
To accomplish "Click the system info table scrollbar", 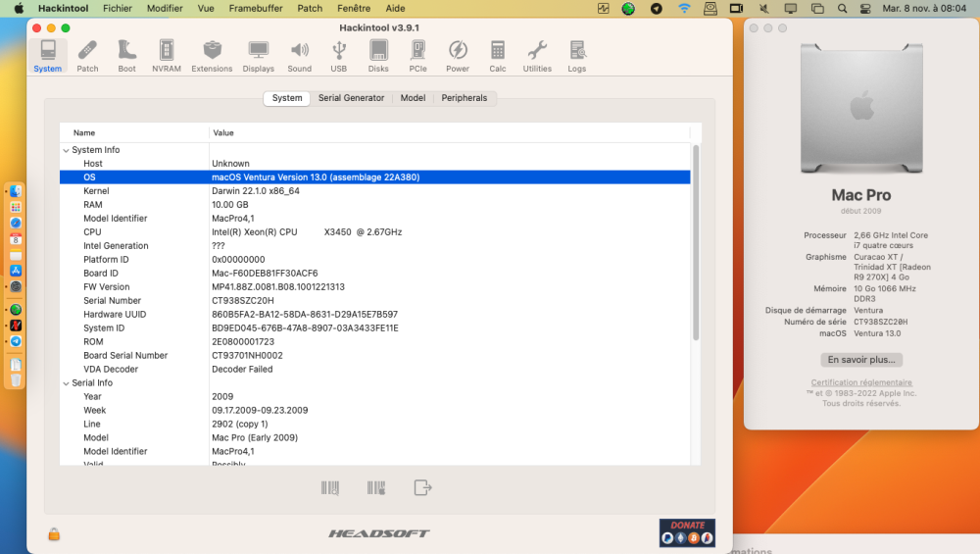I will [696, 242].
